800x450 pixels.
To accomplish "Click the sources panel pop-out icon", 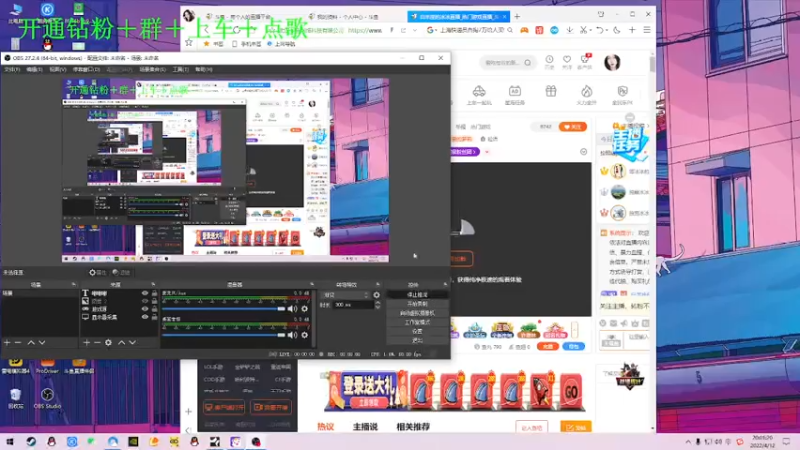I will [153, 284].
